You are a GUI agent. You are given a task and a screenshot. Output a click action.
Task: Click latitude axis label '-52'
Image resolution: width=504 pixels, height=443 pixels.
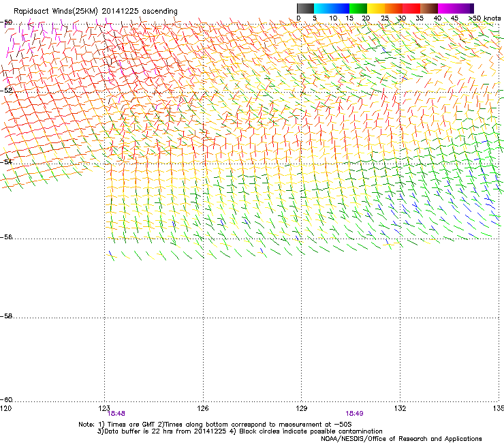point(6,91)
